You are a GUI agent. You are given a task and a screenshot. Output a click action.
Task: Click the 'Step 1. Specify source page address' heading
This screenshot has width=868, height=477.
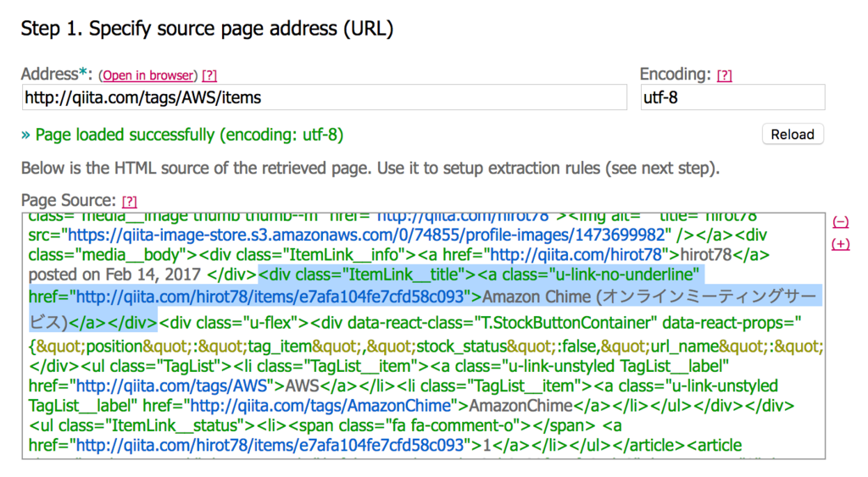(207, 28)
